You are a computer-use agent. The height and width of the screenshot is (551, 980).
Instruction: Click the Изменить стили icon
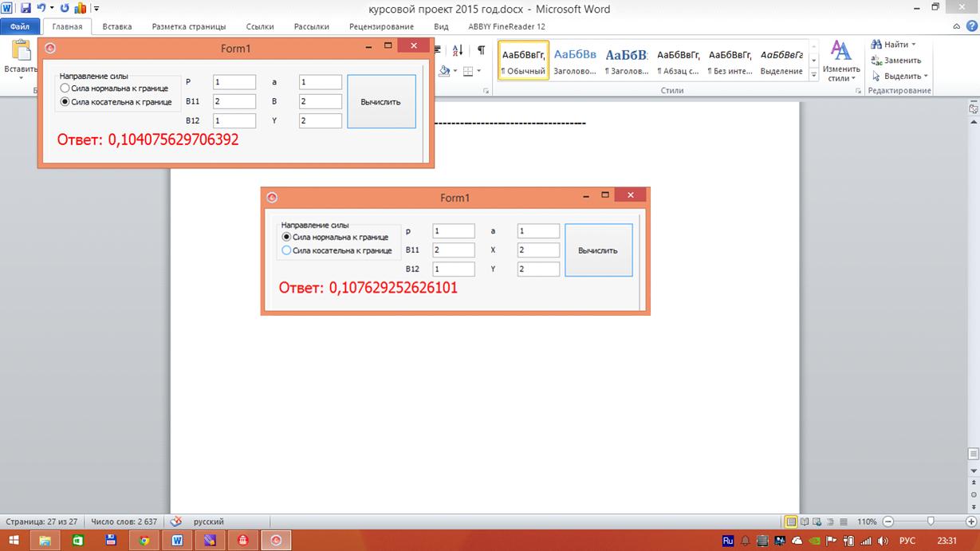coord(841,61)
